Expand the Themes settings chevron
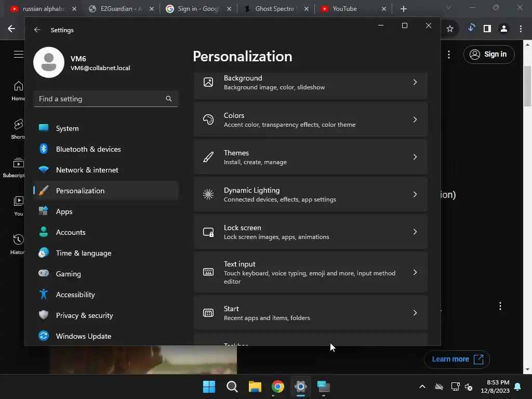The height and width of the screenshot is (399, 532). [415, 157]
